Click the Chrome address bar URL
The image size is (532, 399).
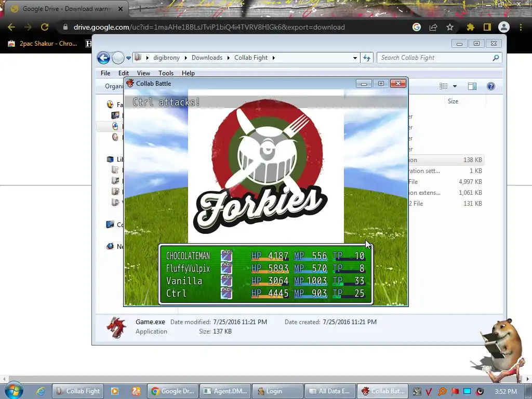tap(209, 27)
